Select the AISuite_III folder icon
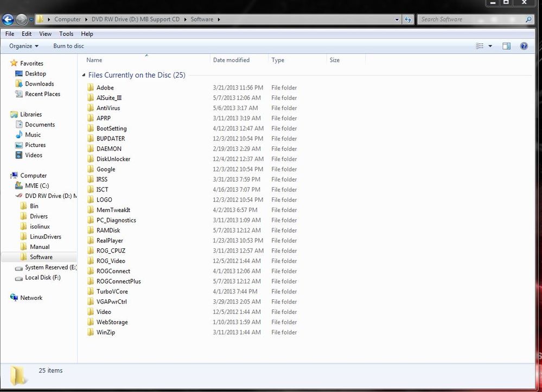The height and width of the screenshot is (392, 542). (x=90, y=98)
